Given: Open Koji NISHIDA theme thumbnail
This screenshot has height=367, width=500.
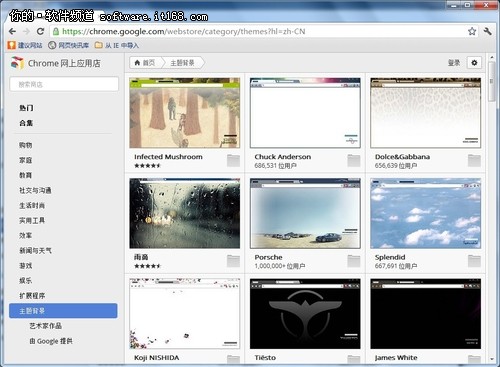Looking at the screenshot, I should click(x=185, y=314).
